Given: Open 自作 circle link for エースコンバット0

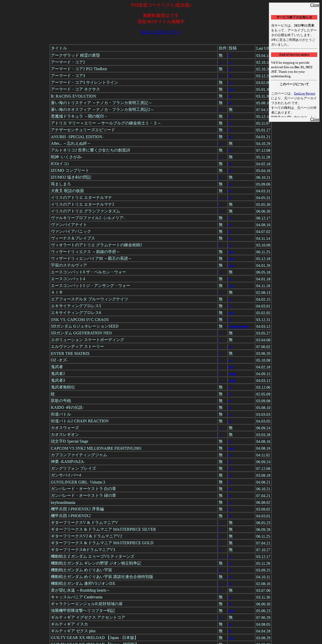Looking at the screenshot, I should (220, 272).
